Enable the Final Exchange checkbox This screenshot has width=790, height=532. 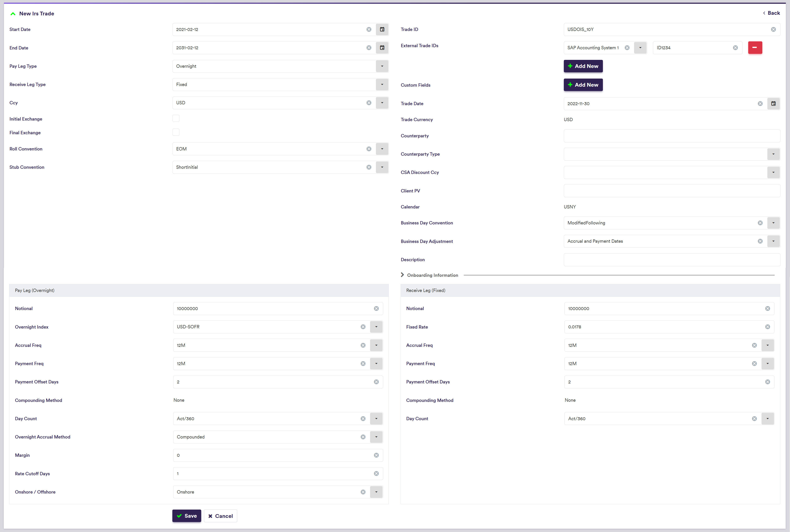click(176, 132)
